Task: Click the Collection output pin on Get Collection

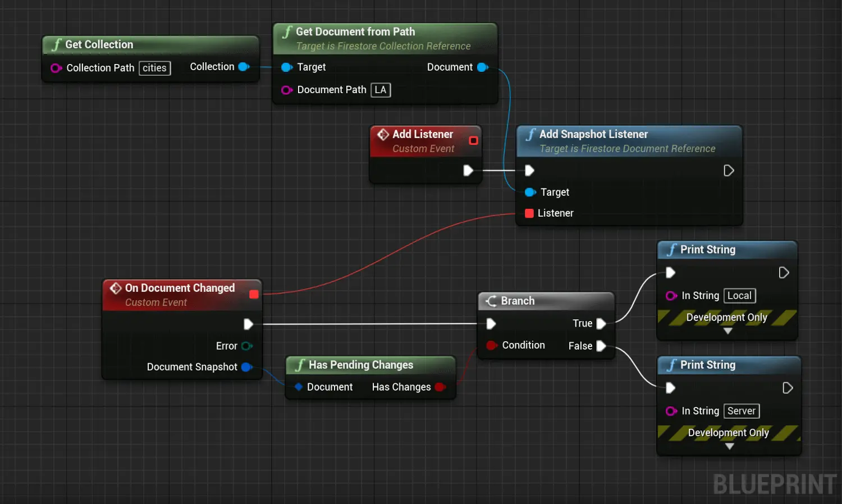Action: coord(244,67)
